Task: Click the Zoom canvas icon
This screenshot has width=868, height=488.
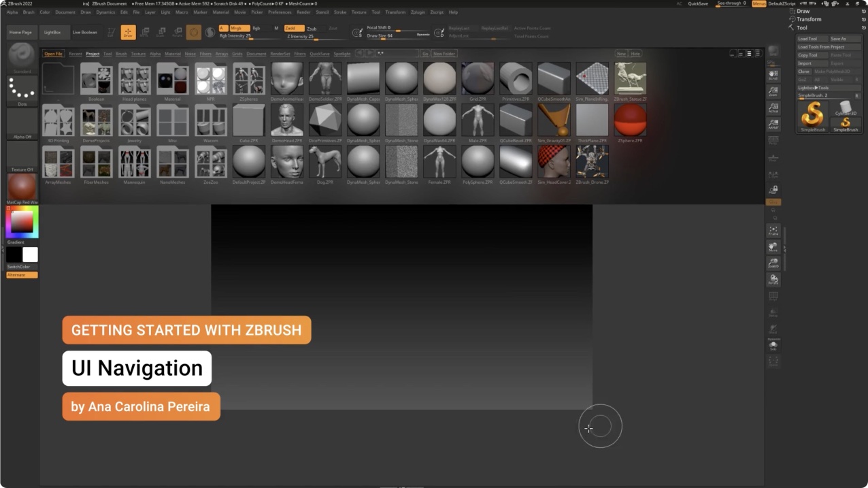Action: tap(773, 91)
